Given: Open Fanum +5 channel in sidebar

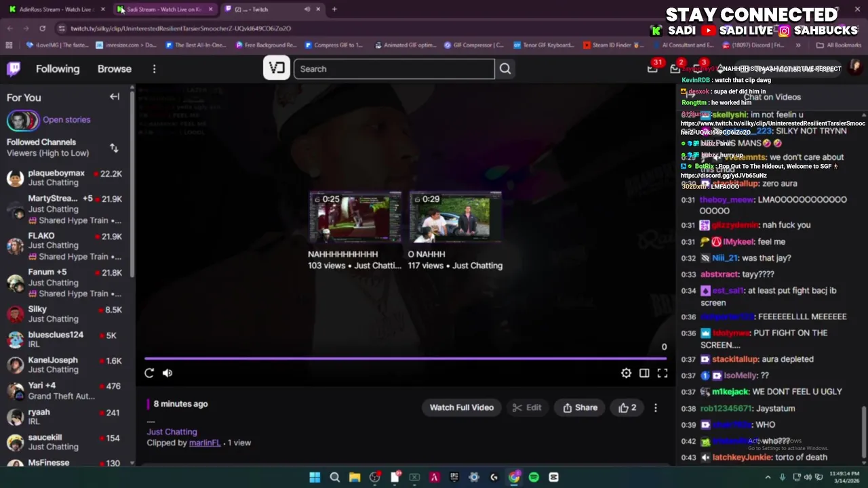Looking at the screenshot, I should [x=65, y=283].
